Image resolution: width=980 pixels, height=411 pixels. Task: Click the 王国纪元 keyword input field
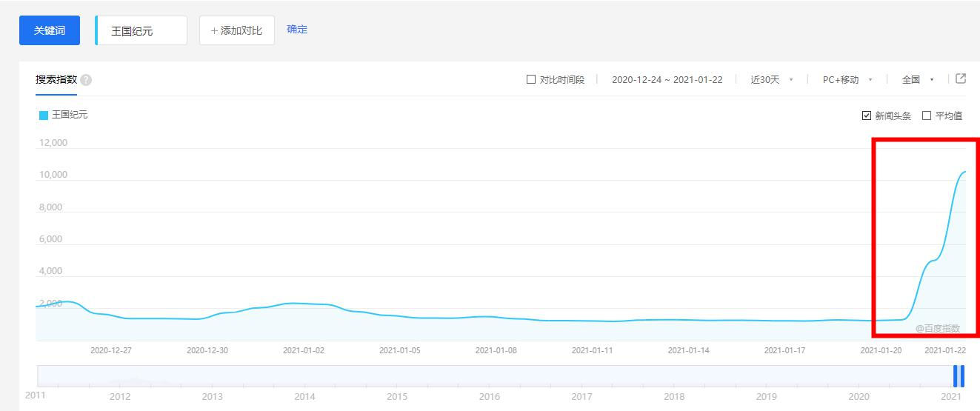pos(141,31)
